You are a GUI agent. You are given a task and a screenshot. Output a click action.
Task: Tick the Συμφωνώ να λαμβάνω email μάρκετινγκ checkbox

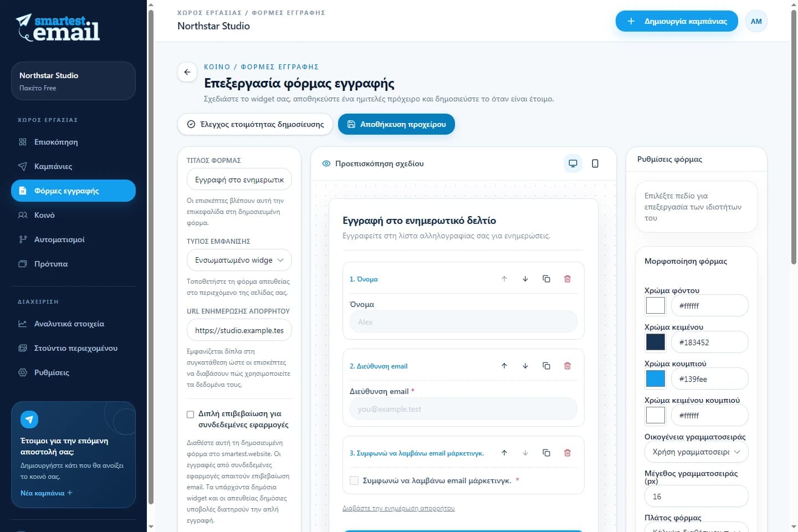[354, 480]
